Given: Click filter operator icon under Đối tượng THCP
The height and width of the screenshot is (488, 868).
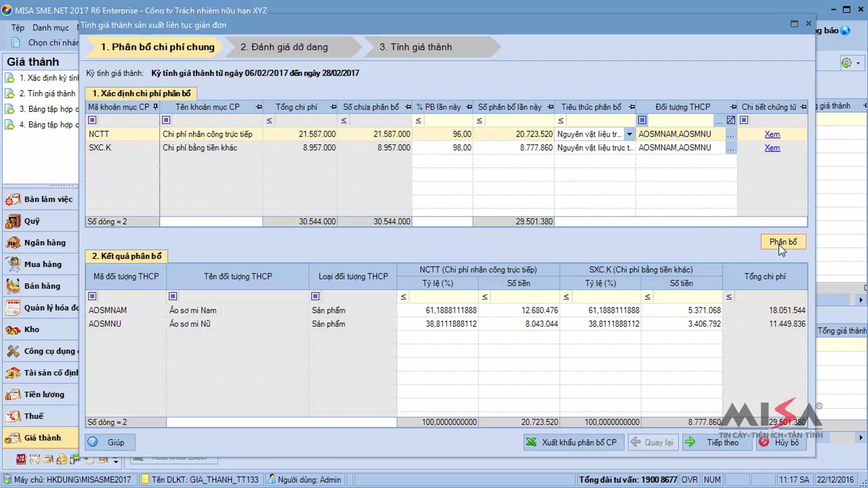Looking at the screenshot, I should click(x=642, y=120).
